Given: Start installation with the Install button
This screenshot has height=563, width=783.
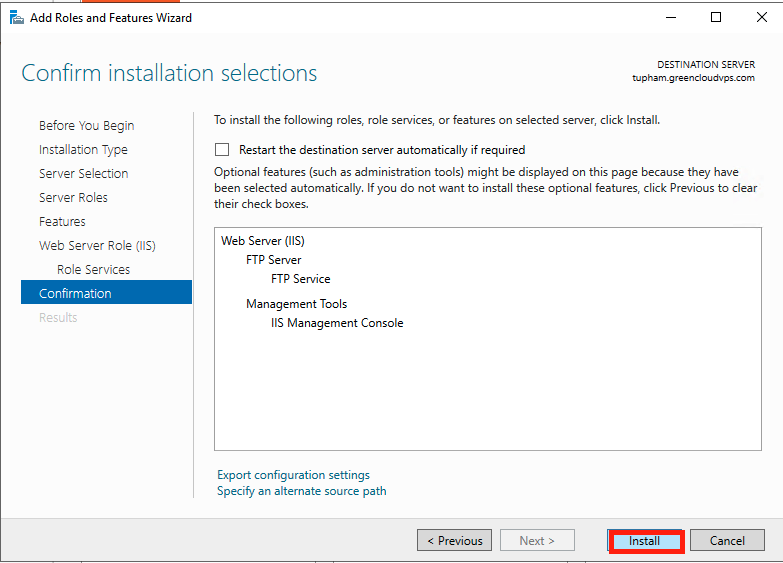Looking at the screenshot, I should point(646,541).
